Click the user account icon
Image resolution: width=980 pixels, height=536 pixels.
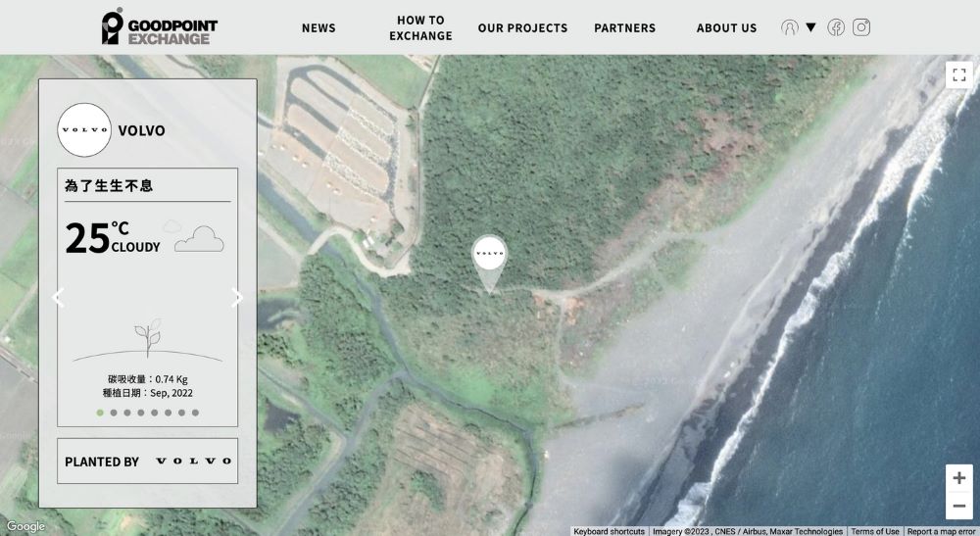click(x=790, y=27)
